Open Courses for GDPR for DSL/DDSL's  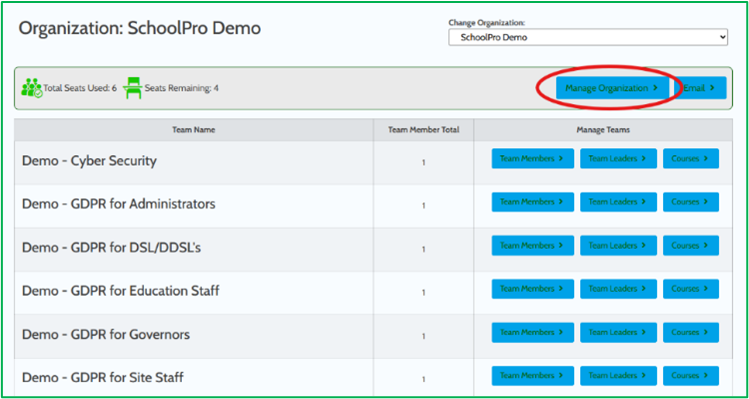coord(691,246)
